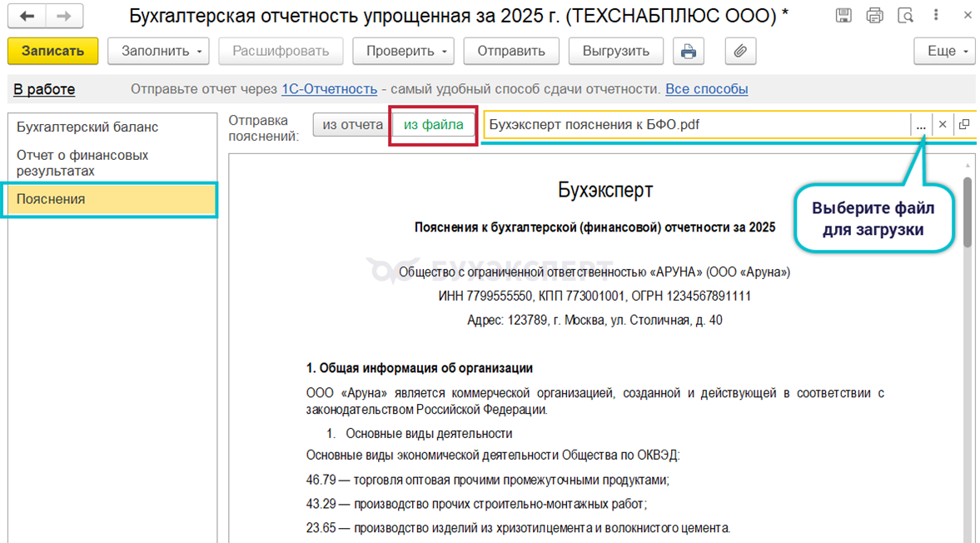This screenshot has width=980, height=543.
Task: Click the address line Адрес: 123789
Action: [594, 321]
